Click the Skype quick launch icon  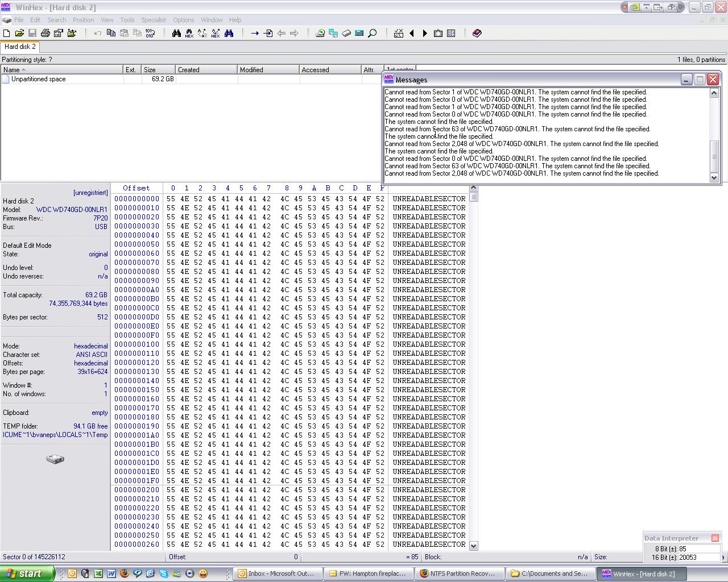tap(163, 573)
